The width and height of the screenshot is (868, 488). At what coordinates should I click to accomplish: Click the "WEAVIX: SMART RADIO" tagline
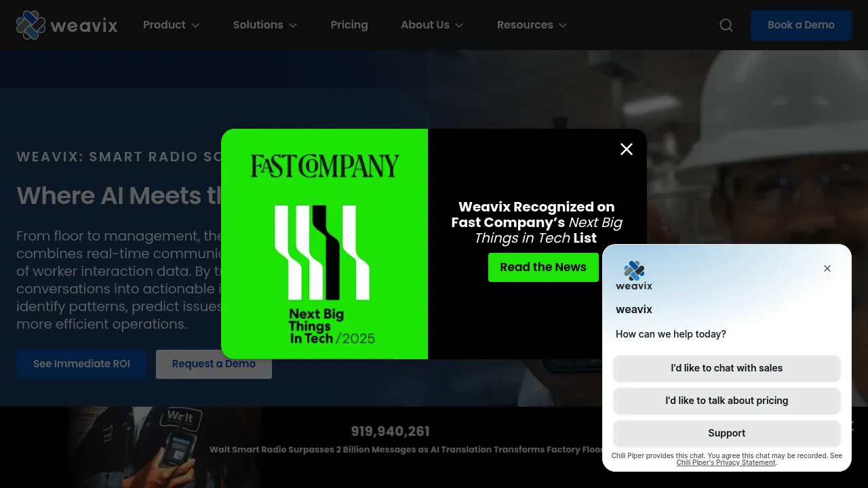tap(119, 157)
